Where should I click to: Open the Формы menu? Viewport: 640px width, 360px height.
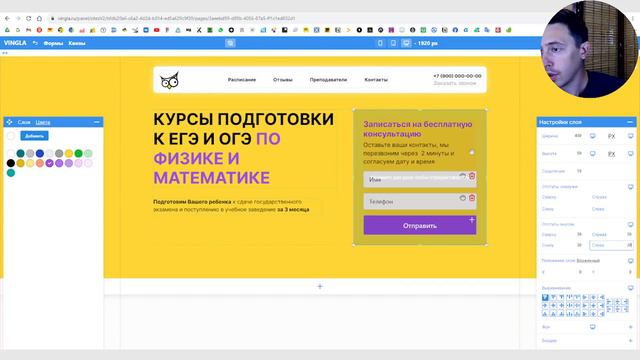pyautogui.click(x=53, y=43)
